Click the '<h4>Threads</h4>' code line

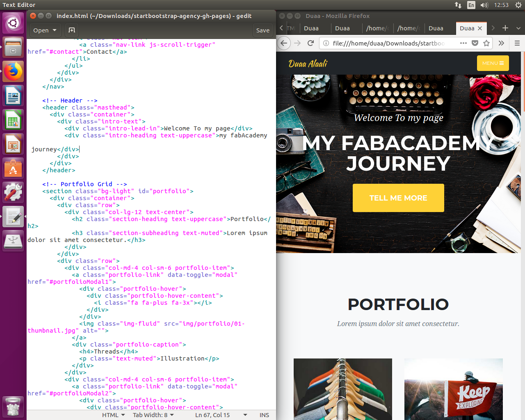point(109,352)
